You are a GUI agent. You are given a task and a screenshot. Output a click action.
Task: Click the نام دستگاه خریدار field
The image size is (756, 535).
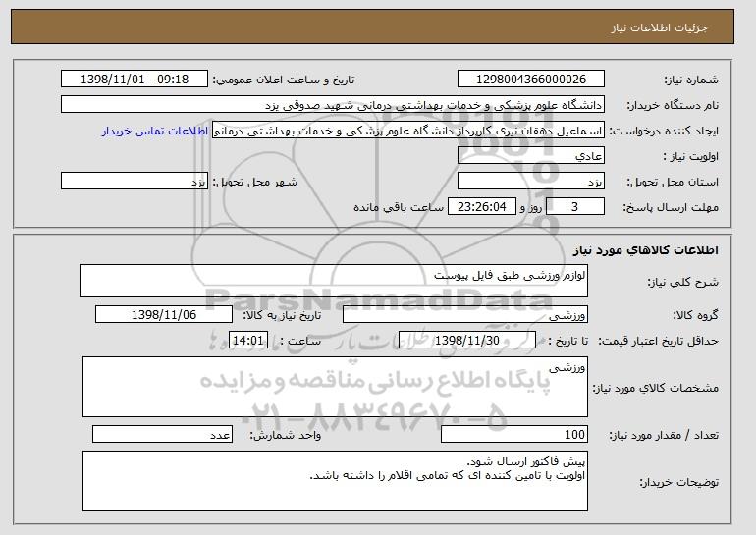(333, 105)
